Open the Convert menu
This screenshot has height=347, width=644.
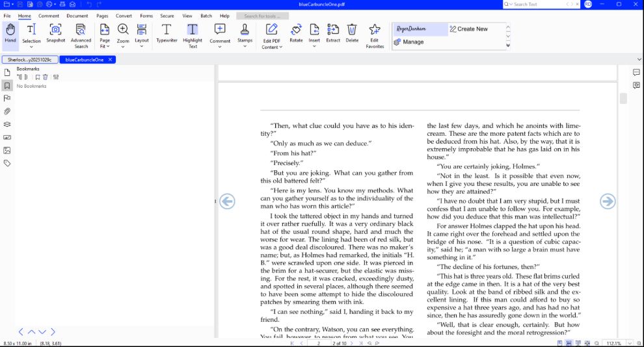click(x=124, y=16)
